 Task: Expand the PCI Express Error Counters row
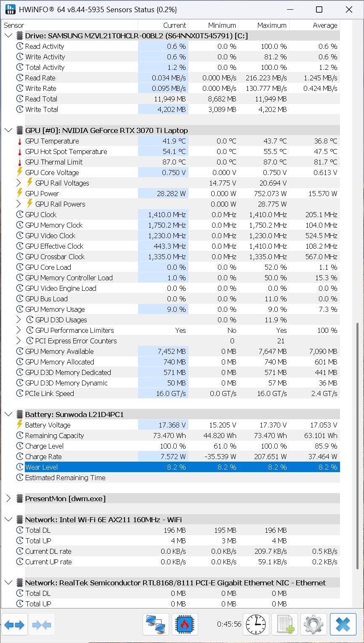(19, 341)
